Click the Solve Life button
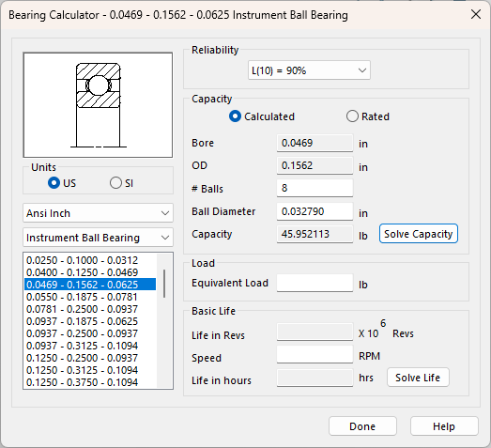 418,378
